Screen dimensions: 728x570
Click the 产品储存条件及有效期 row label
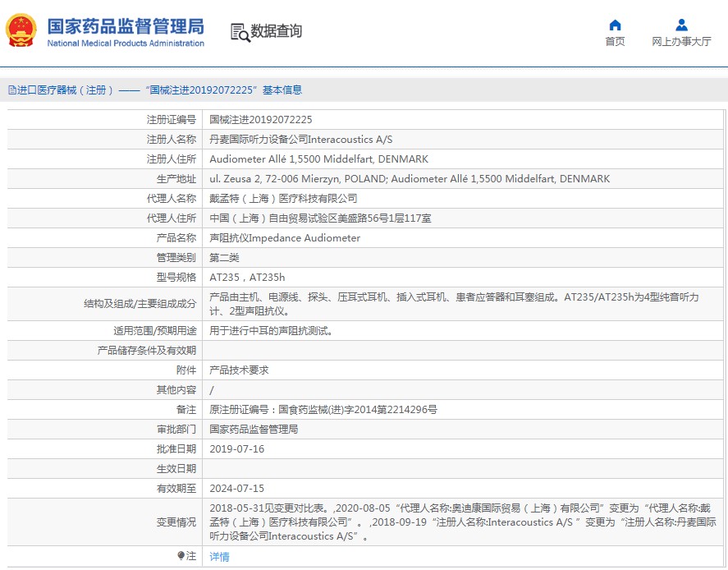[147, 351]
